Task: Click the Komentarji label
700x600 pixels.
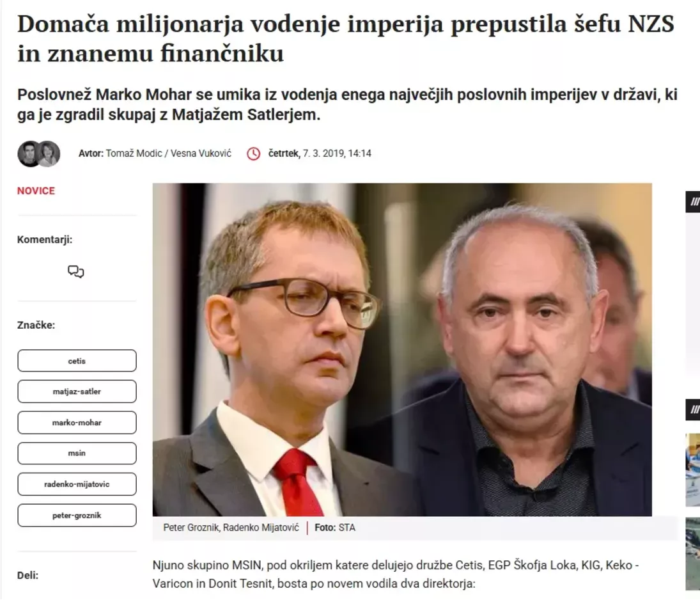Action: click(x=45, y=240)
